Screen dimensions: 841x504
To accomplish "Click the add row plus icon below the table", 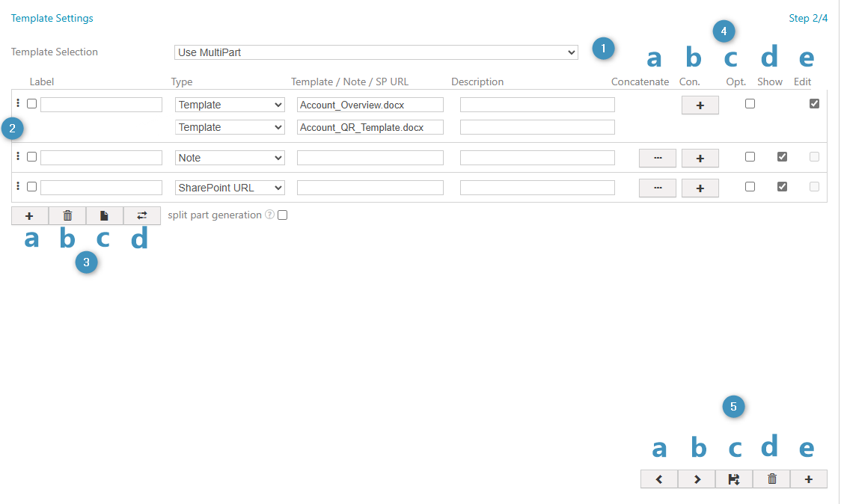I will point(30,215).
